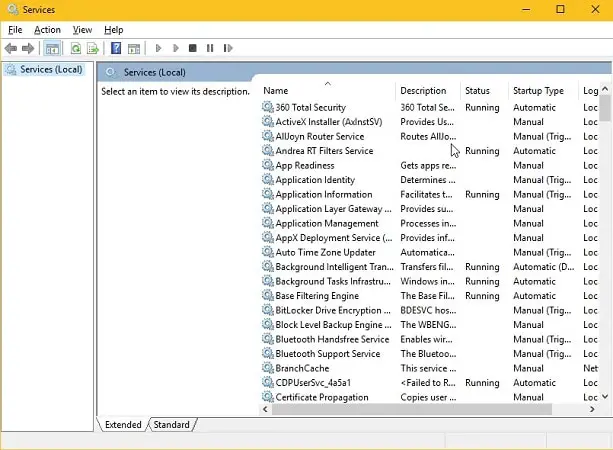The width and height of the screenshot is (613, 450).
Task: Click the Stop Service square icon
Action: 192,48
